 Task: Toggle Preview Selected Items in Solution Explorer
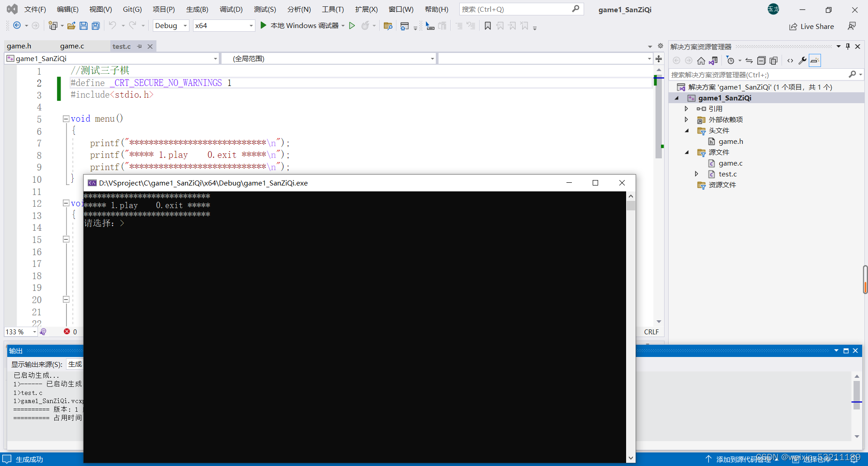tap(815, 61)
